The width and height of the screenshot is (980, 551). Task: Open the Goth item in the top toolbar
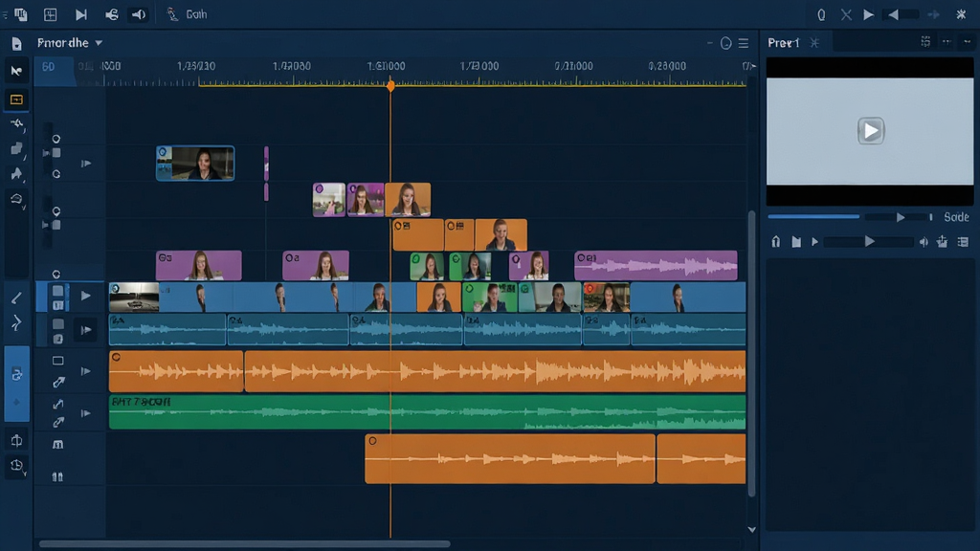(x=196, y=14)
